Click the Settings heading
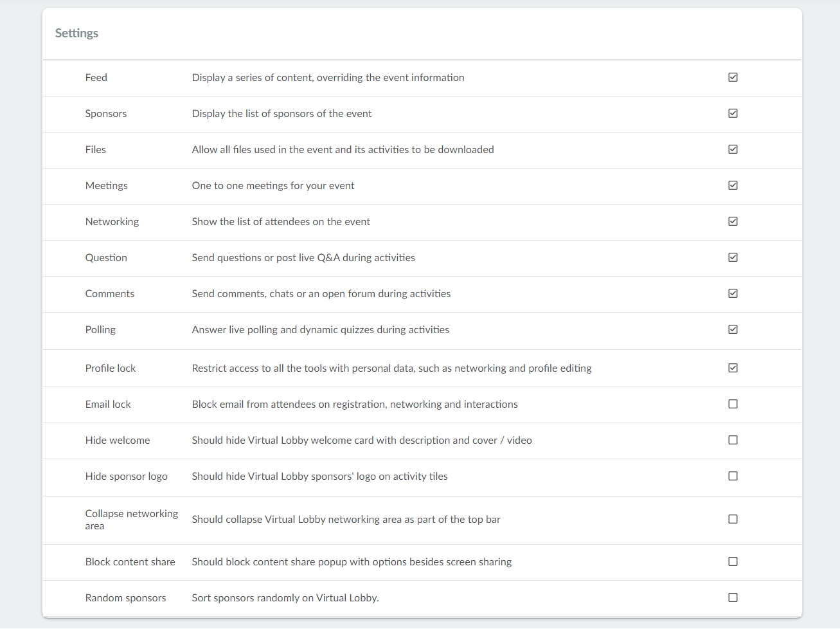 (x=76, y=33)
